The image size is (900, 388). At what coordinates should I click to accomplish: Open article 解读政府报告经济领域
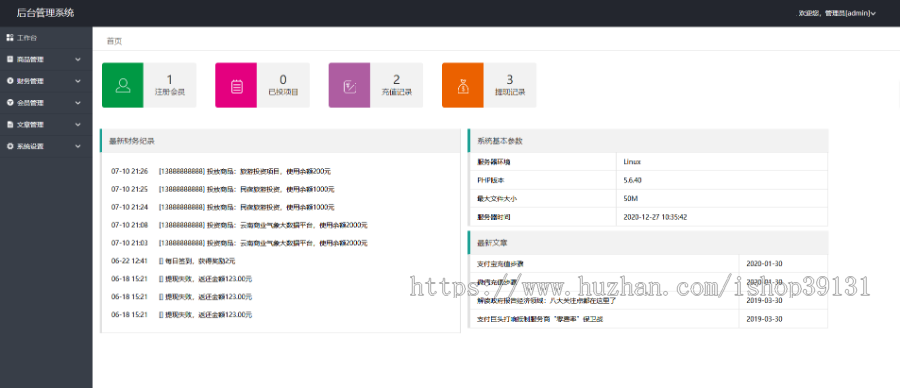(x=546, y=300)
